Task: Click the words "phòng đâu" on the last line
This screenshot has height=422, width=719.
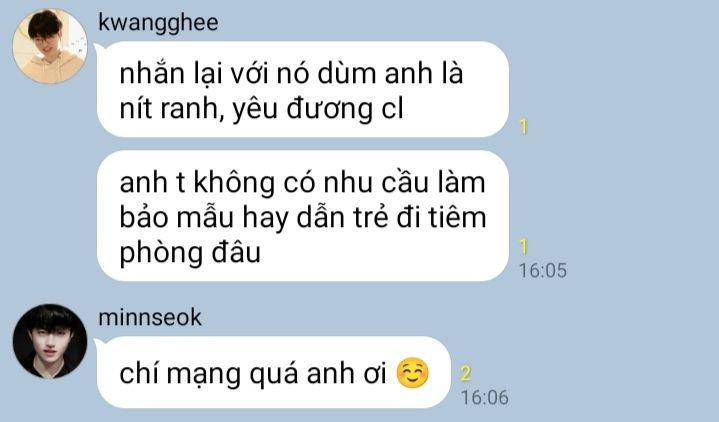Action: tap(190, 253)
